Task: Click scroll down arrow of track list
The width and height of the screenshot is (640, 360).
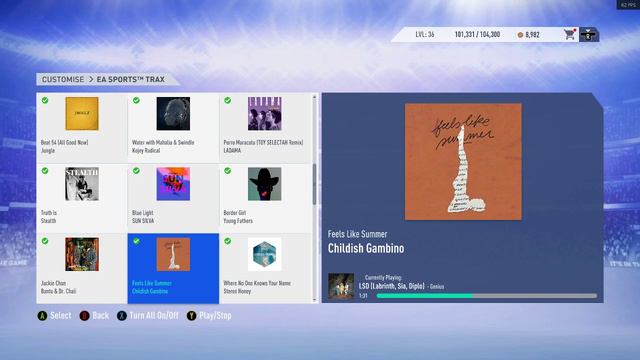Action: [x=314, y=300]
